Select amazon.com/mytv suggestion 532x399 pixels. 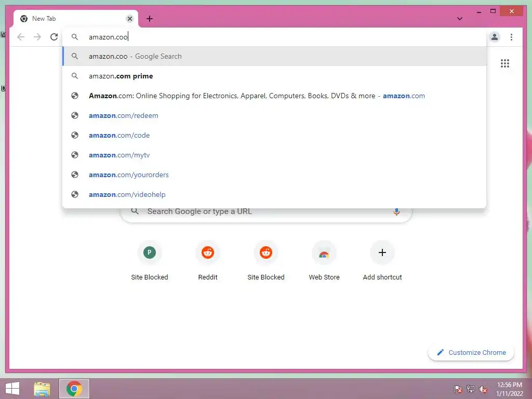274,155
